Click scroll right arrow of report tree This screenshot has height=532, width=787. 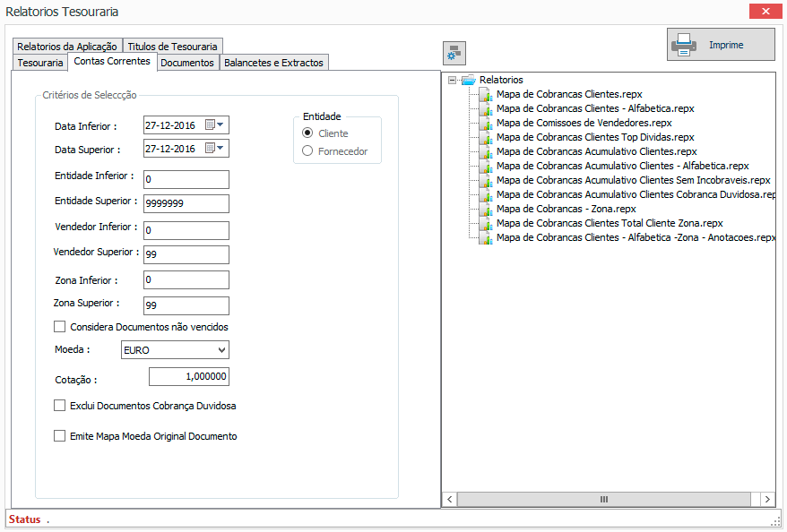(x=767, y=500)
